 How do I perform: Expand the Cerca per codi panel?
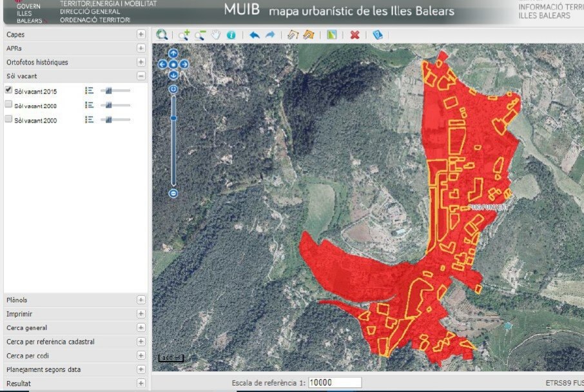point(141,355)
